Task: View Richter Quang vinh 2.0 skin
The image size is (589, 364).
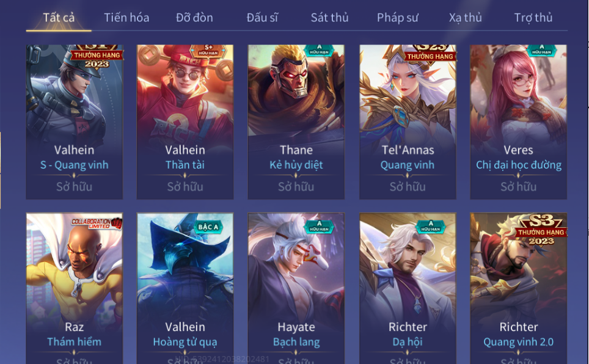Action: (x=518, y=288)
